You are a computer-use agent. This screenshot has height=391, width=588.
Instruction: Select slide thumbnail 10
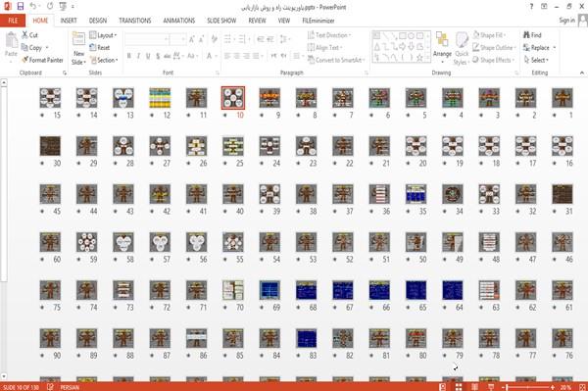tap(233, 98)
